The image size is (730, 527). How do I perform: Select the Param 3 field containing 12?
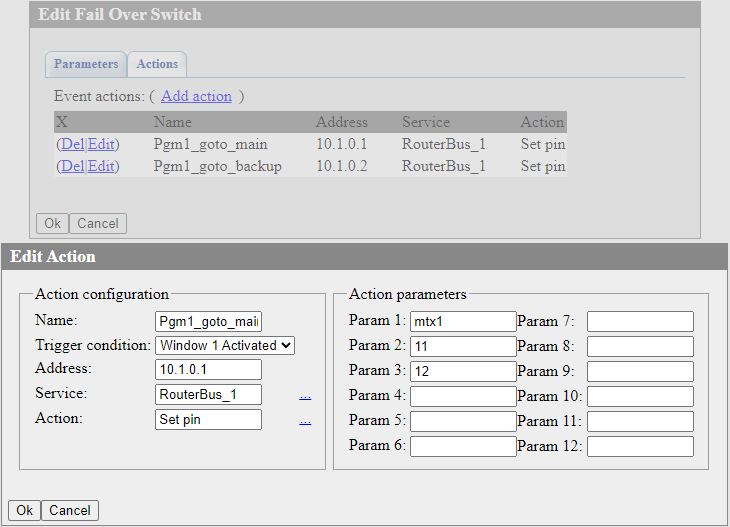point(463,371)
